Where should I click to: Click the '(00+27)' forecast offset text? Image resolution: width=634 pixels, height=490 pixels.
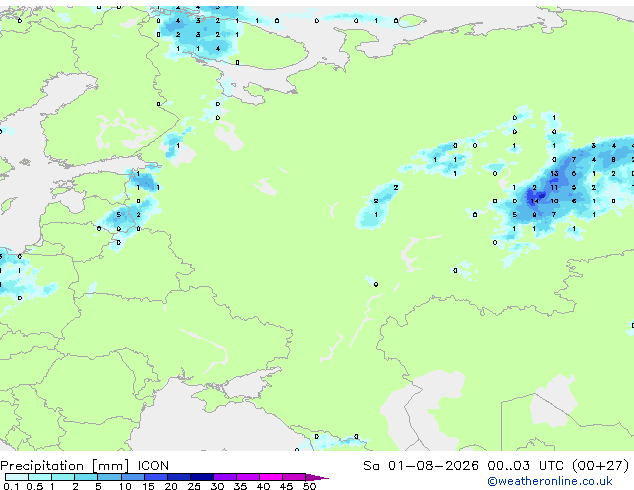point(600,466)
